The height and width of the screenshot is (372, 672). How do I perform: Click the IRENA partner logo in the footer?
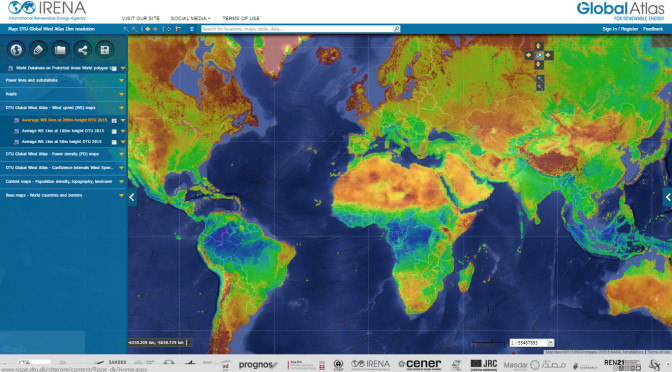370,365
